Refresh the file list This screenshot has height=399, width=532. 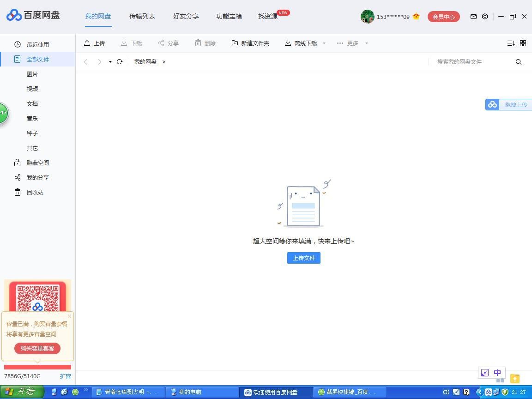tap(120, 62)
